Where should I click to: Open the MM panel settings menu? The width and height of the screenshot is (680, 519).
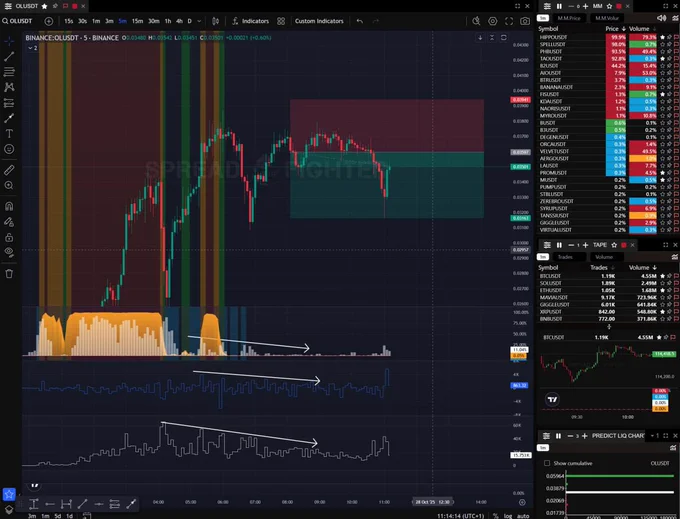pyautogui.click(x=547, y=6)
